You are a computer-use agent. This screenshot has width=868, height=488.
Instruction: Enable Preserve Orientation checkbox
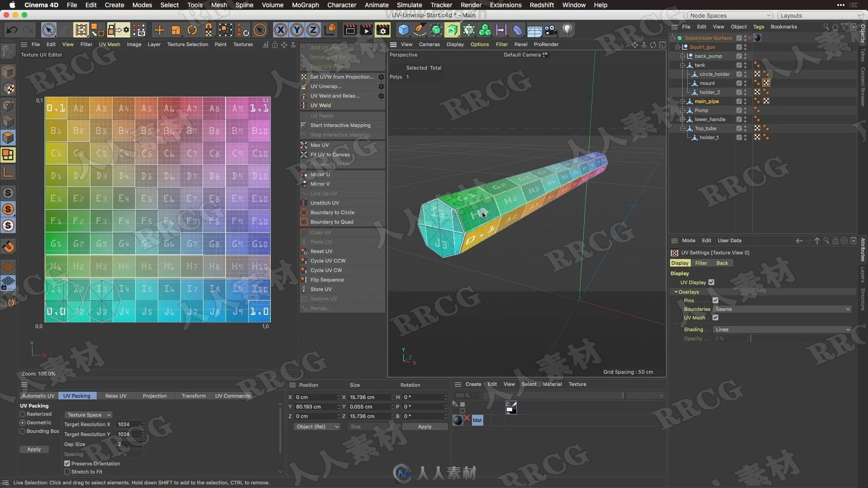[x=67, y=464]
